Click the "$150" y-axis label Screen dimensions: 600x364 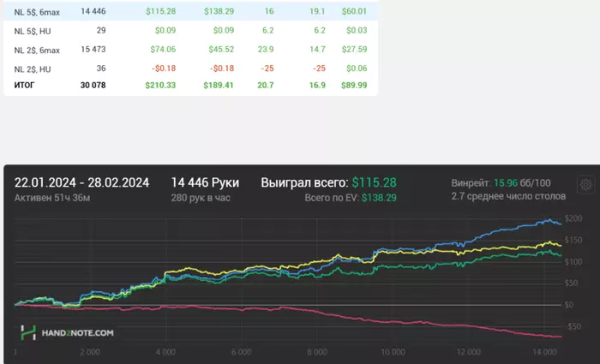[x=573, y=240]
